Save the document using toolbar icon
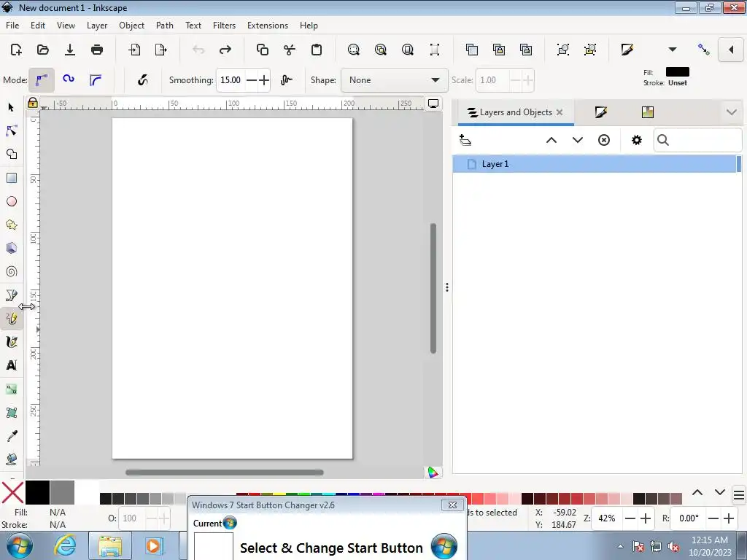The width and height of the screenshot is (747, 560). click(70, 50)
